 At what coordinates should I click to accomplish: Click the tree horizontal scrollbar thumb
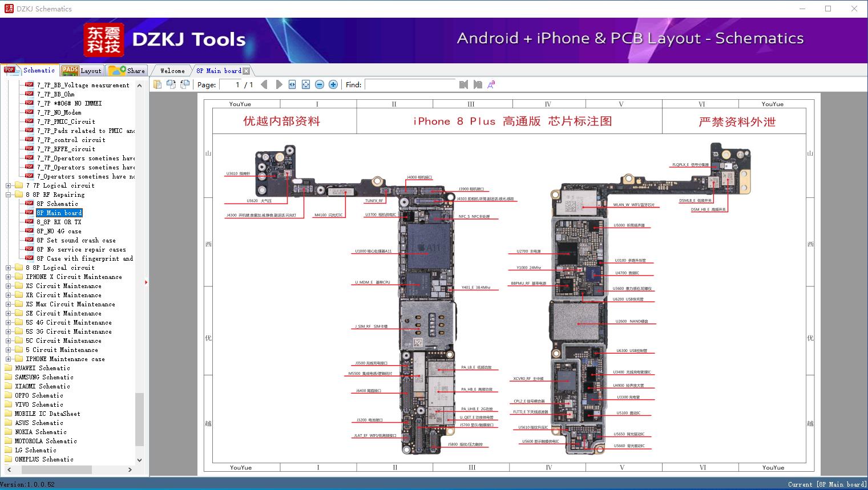[x=56, y=469]
